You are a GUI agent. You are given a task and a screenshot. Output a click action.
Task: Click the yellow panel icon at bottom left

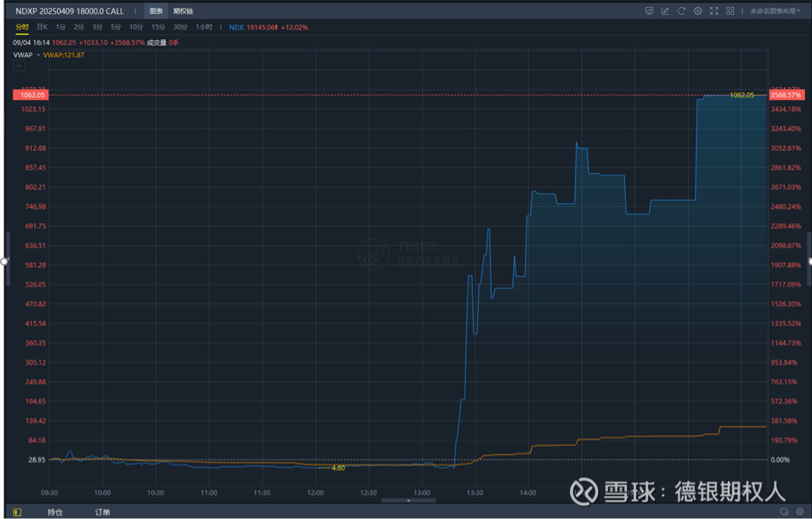tap(17, 512)
